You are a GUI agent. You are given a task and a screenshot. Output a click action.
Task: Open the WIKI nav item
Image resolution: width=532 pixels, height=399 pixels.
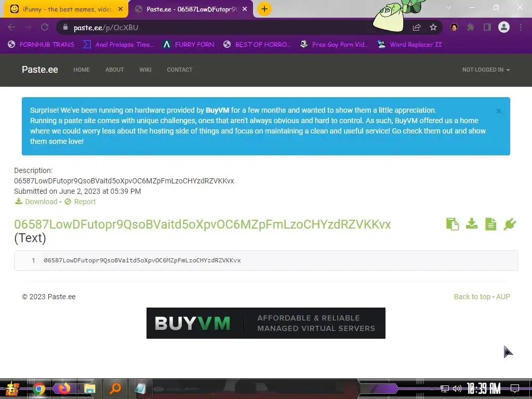pyautogui.click(x=145, y=70)
